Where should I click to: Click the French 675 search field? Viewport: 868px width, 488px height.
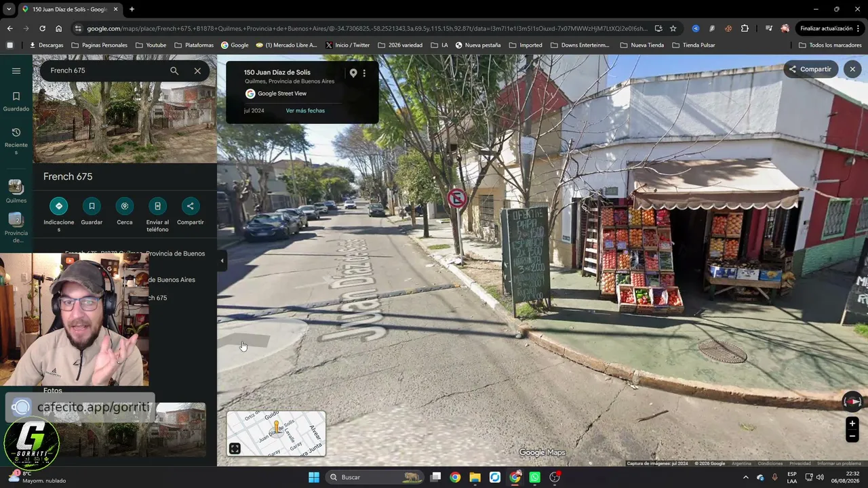pos(105,70)
